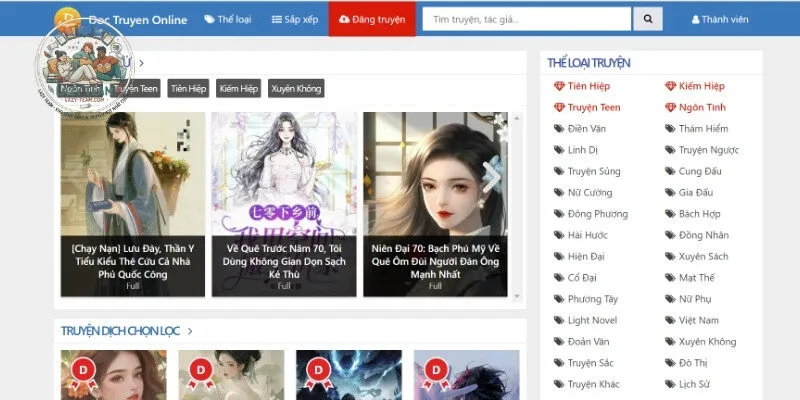Click the Thể Loại Truyện sidebar heading
The height and width of the screenshot is (400, 800).
pyautogui.click(x=589, y=63)
